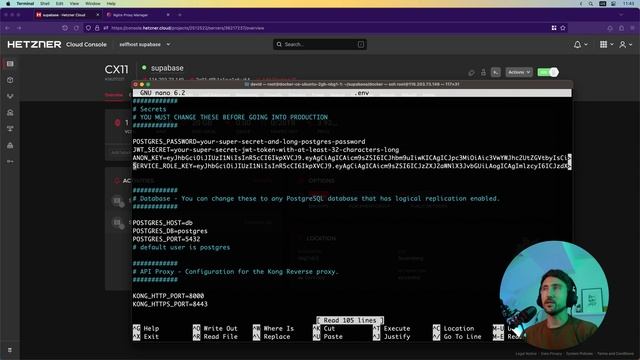The width and height of the screenshot is (640, 360).
Task: Open the apps grid icon in Hetzner header
Action: click(603, 44)
